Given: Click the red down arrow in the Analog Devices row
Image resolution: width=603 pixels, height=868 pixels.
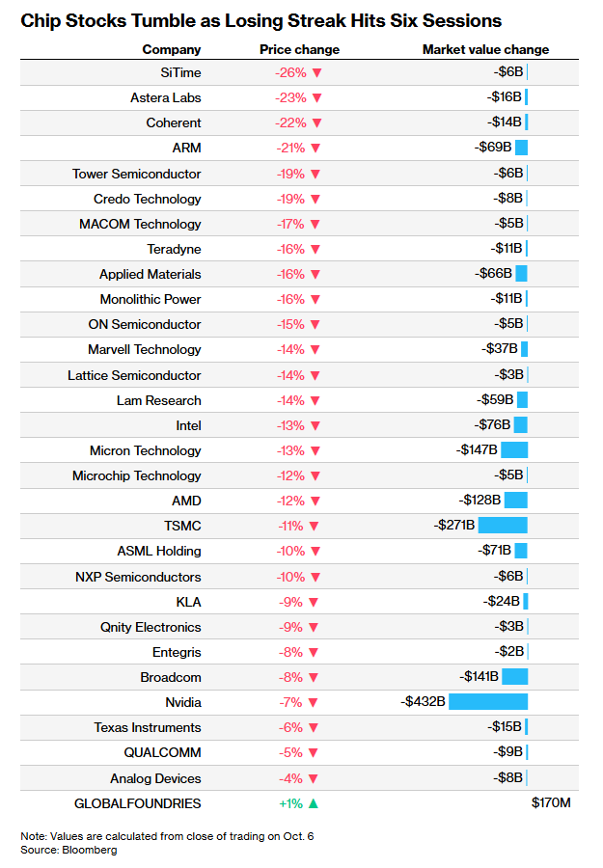Looking at the screenshot, I should tap(314, 778).
